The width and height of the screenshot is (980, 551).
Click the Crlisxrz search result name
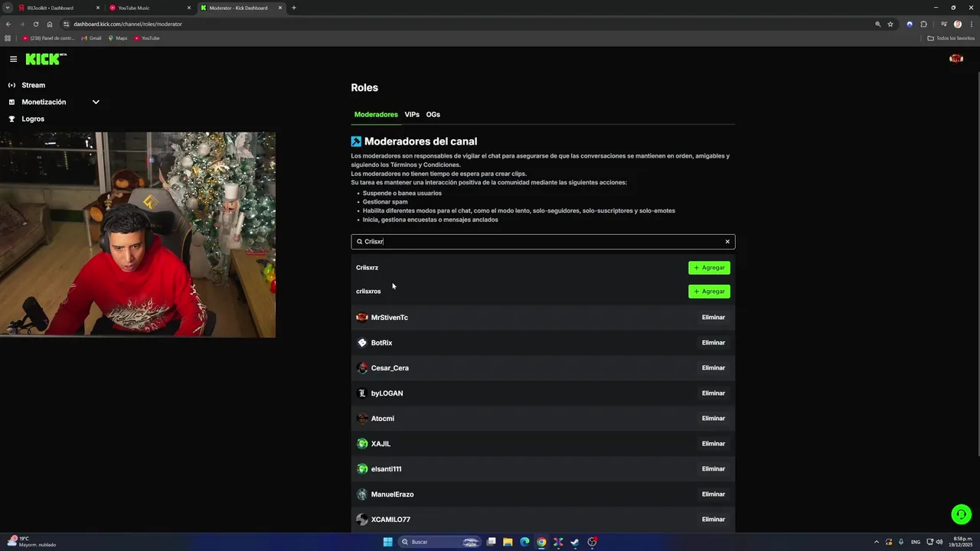[367, 268]
